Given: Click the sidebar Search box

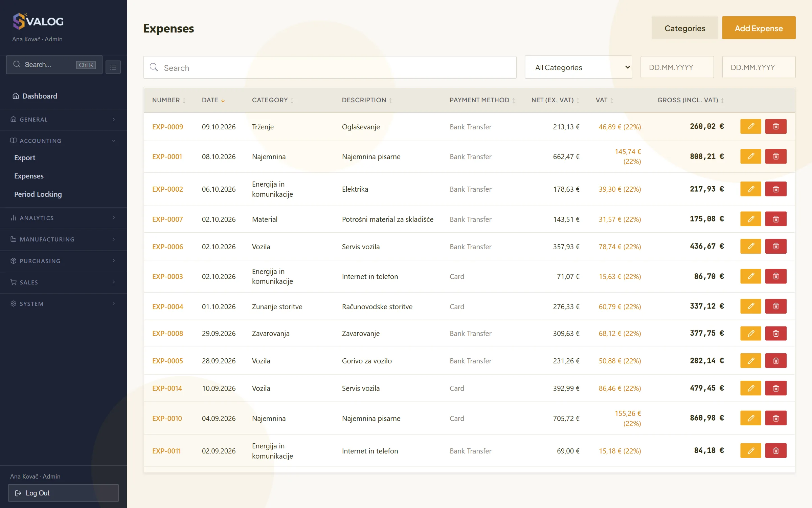Looking at the screenshot, I should (54, 65).
